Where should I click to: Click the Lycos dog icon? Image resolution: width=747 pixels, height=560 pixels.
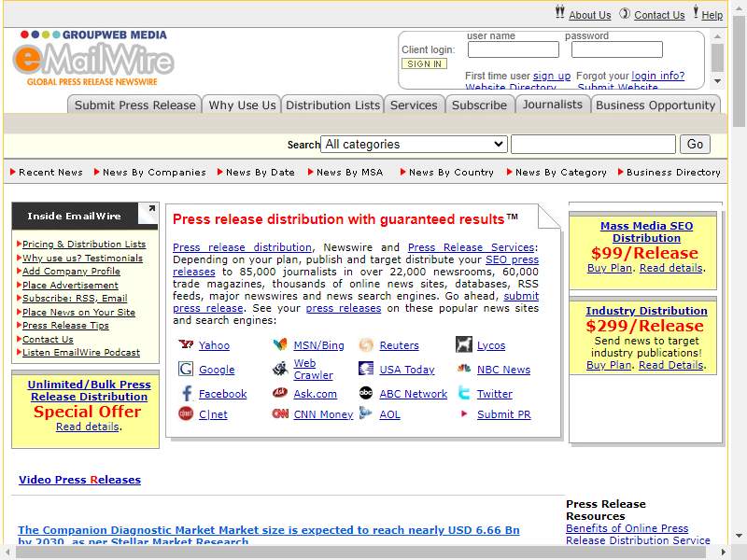463,344
